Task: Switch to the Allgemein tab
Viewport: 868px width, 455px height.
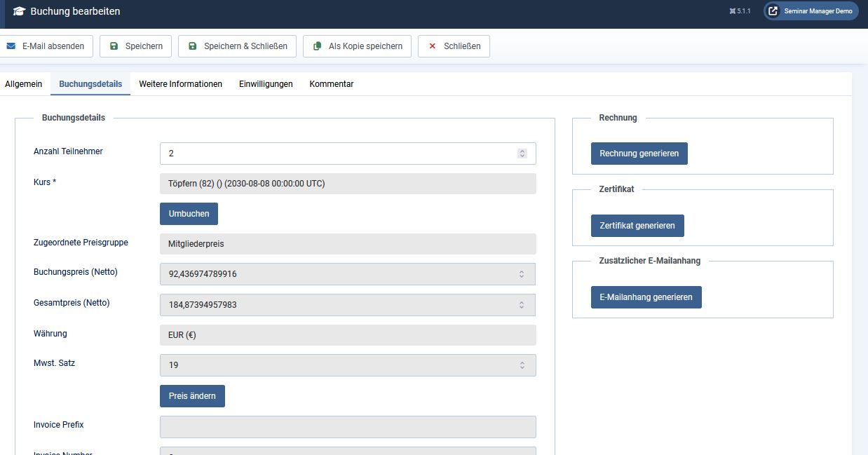Action: (x=24, y=84)
